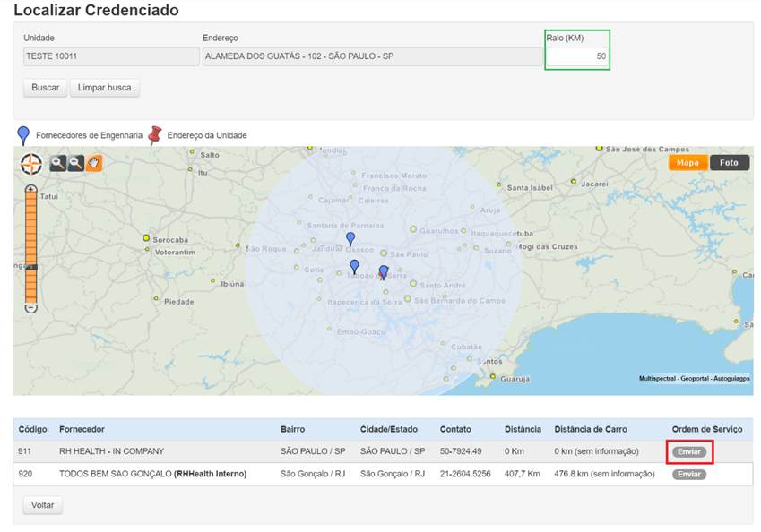Click the Unidade field TESTE 10011
The image size is (761, 532).
click(x=111, y=56)
